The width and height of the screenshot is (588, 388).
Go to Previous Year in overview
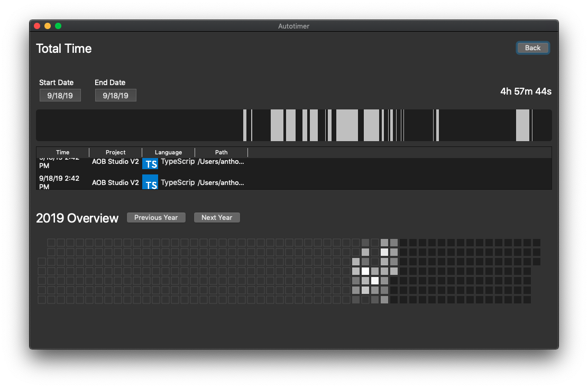pyautogui.click(x=156, y=218)
